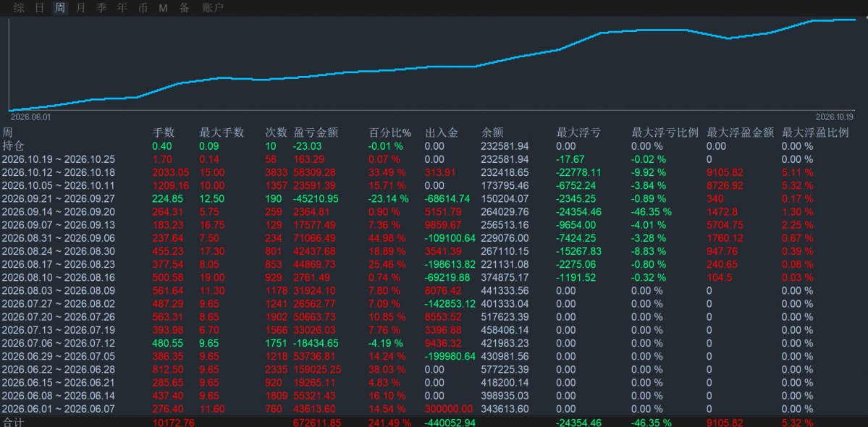Click the total profit 672611.85
Viewport: 868px width, 427px height.
tap(317, 423)
